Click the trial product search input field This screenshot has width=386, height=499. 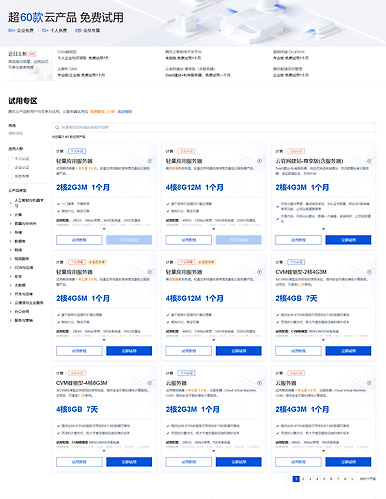[x=214, y=127]
